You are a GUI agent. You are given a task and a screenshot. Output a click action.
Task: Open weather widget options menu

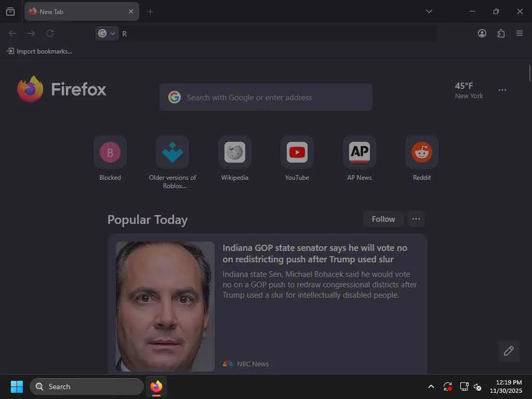click(x=502, y=90)
